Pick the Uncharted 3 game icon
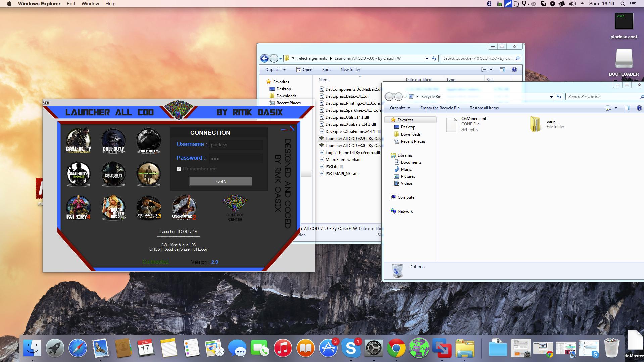Viewport: 644px width, 362px height. 148,208
